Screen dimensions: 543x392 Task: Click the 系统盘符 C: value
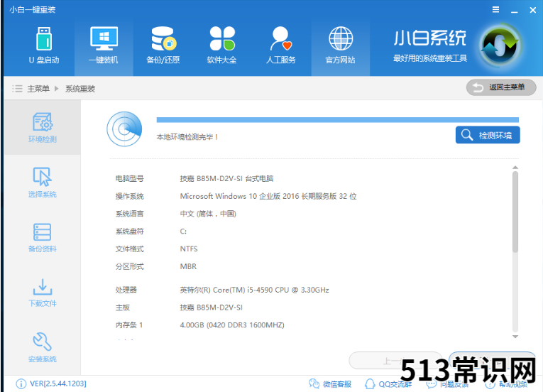pos(183,232)
